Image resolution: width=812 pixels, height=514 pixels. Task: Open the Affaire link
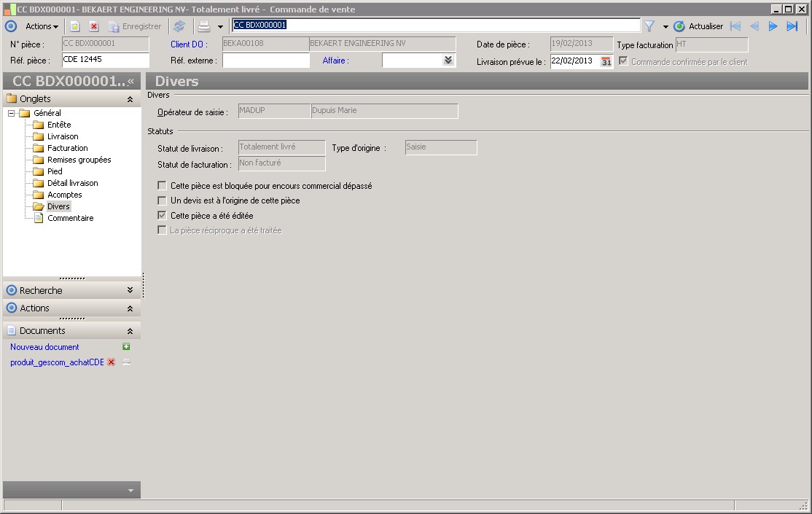(335, 61)
